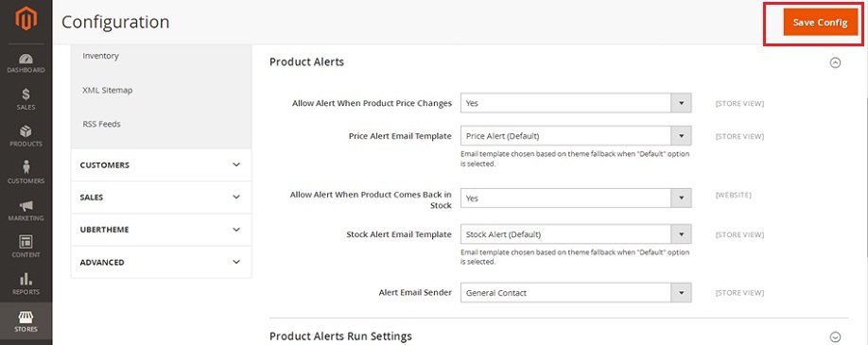Click the Magento logo icon

tap(26, 20)
